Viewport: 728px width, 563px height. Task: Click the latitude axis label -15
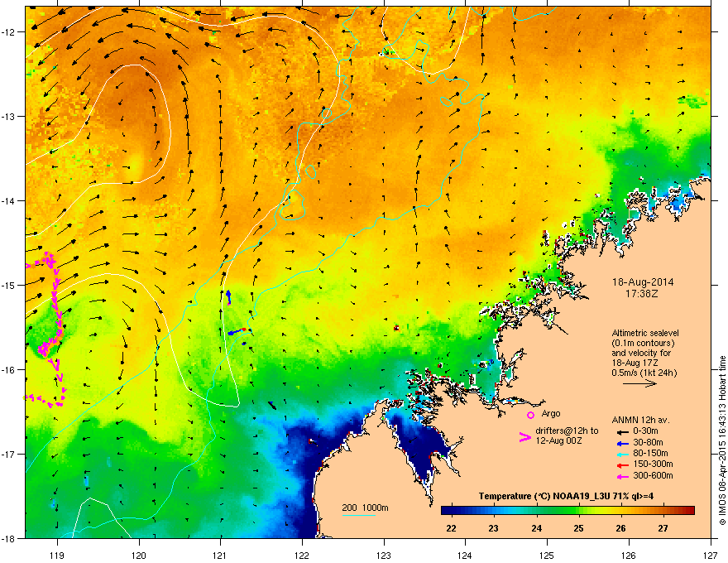[8, 285]
